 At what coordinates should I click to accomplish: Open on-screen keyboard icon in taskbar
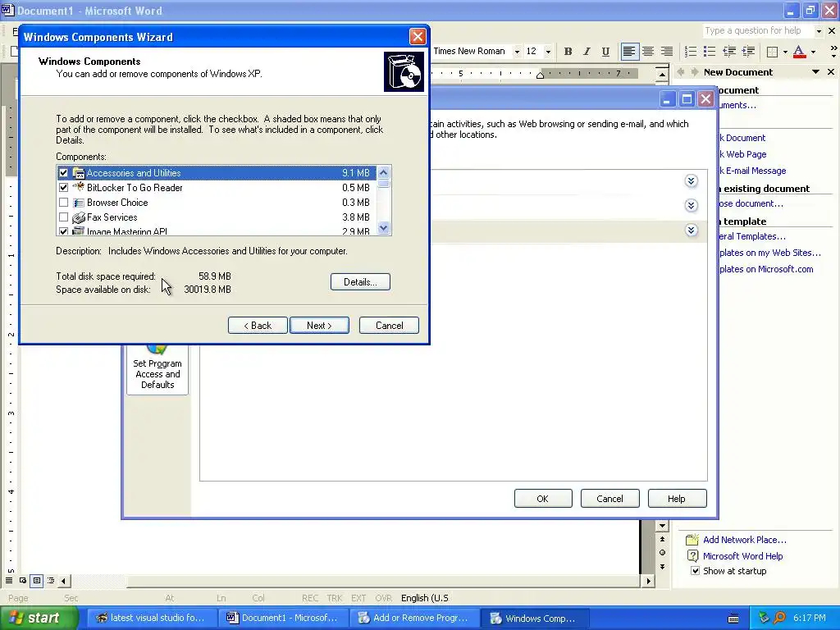(x=733, y=619)
